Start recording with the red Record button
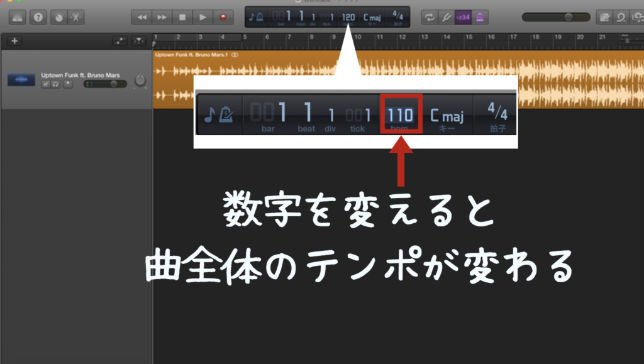 (x=223, y=18)
